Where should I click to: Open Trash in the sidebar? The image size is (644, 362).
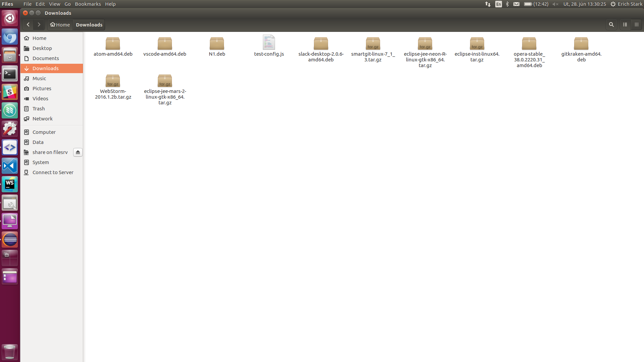click(x=52, y=109)
